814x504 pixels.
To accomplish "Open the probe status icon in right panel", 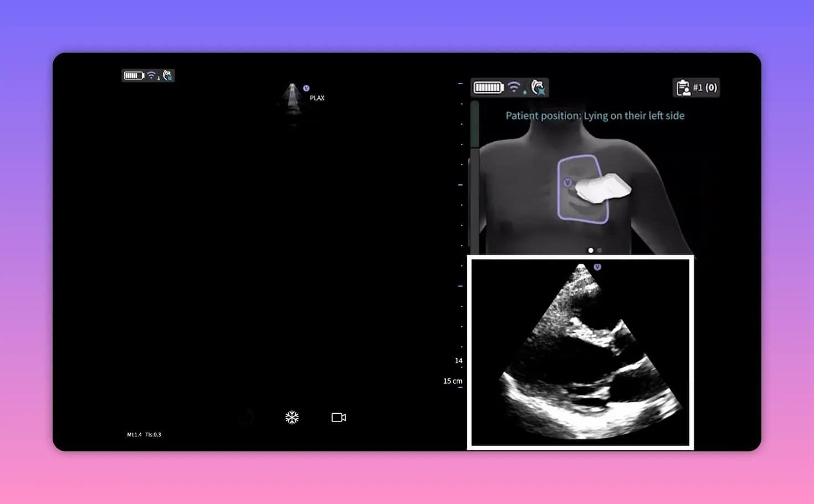I will click(538, 87).
